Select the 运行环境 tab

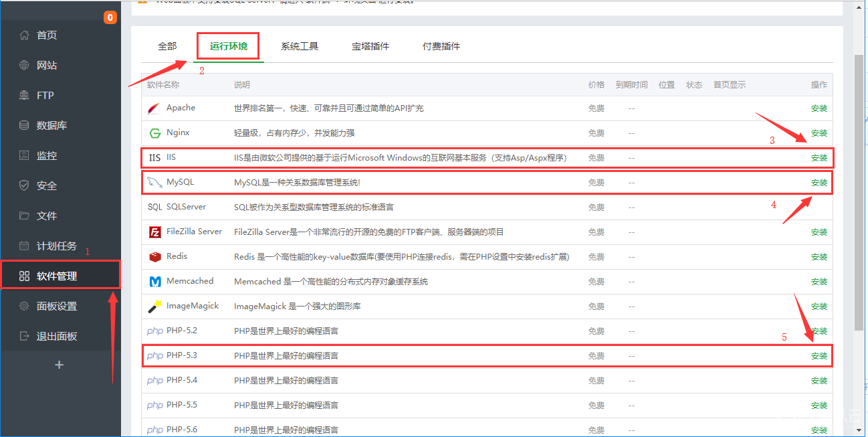pyautogui.click(x=229, y=46)
